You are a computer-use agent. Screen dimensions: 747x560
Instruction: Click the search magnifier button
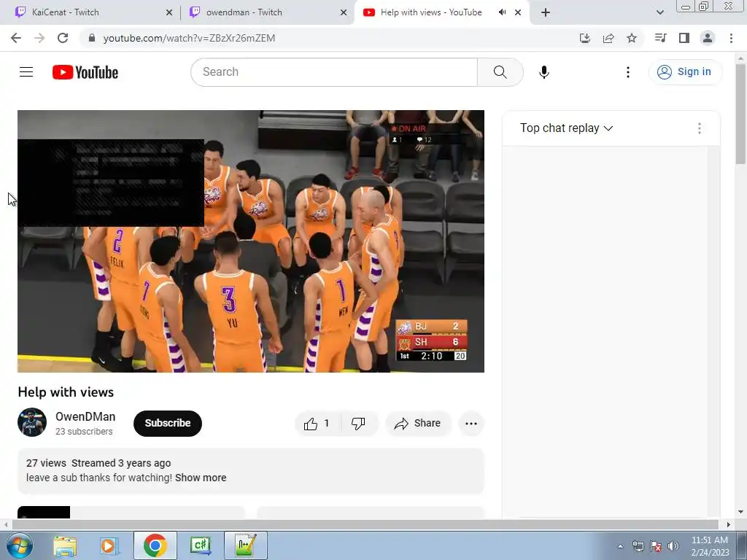point(500,72)
